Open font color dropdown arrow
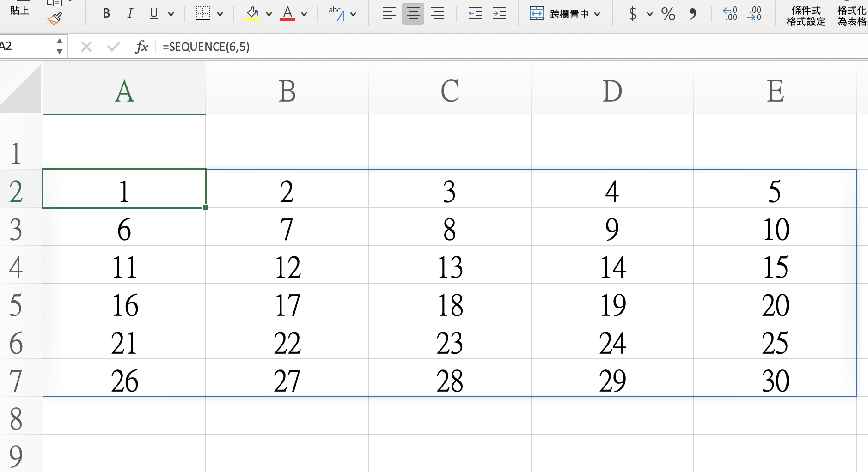 click(x=304, y=14)
